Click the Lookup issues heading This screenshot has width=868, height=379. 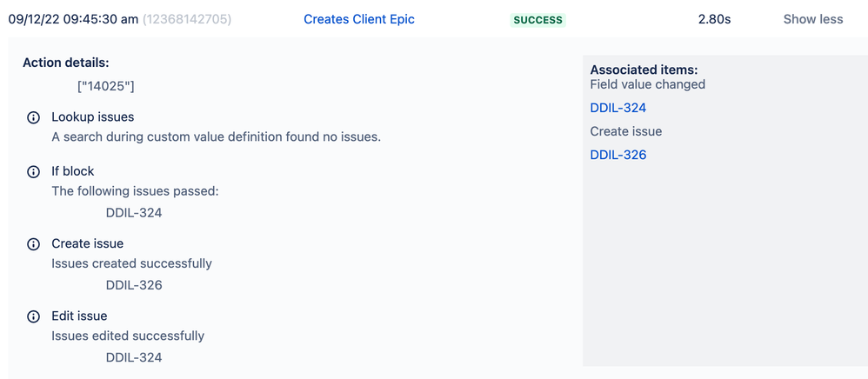pyautogui.click(x=92, y=117)
